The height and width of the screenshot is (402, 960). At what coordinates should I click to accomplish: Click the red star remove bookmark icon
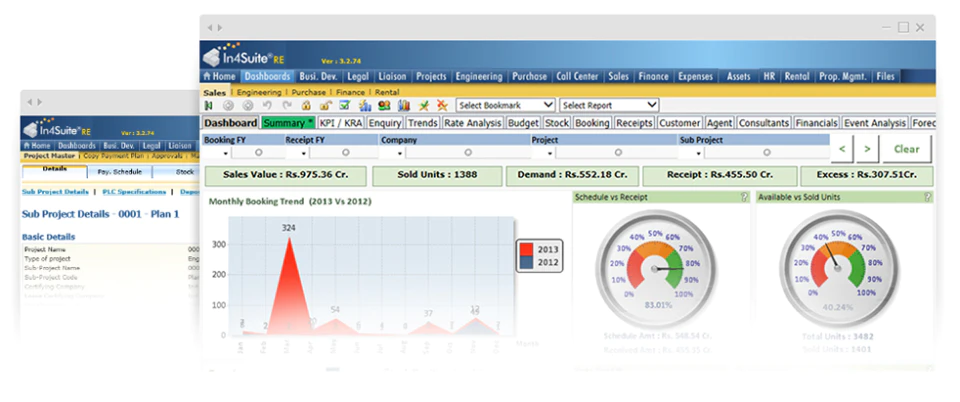[443, 105]
